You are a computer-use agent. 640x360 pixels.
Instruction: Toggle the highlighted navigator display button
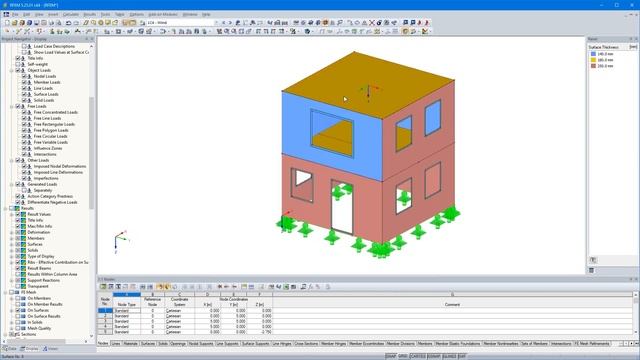[x=125, y=23]
